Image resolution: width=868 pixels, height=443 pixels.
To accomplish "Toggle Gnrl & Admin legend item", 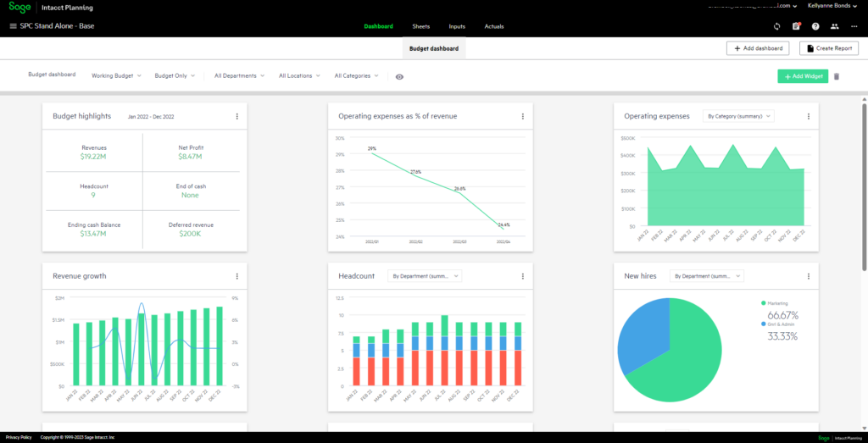I will pyautogui.click(x=765, y=324).
